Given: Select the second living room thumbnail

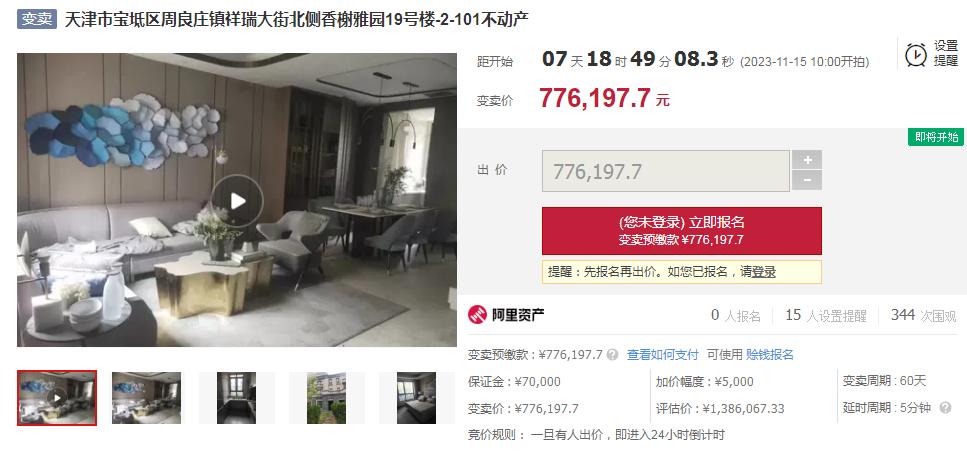Looking at the screenshot, I should (x=146, y=398).
